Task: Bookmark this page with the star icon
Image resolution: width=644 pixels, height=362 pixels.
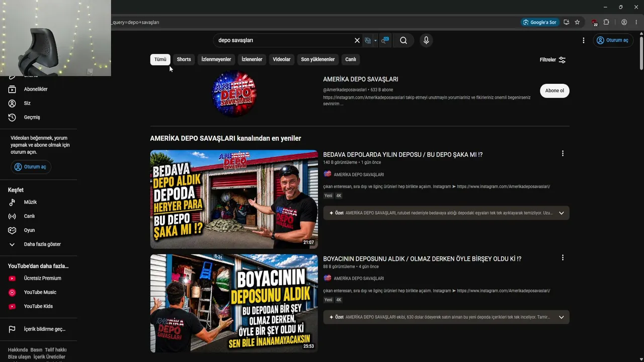Action: click(577, 22)
